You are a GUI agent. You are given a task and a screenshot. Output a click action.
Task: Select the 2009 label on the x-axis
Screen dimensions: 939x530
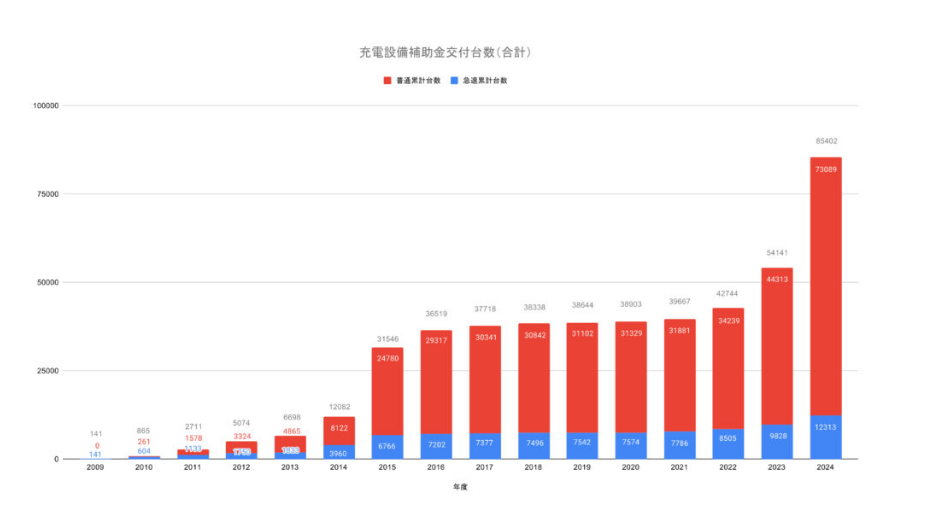pos(96,467)
